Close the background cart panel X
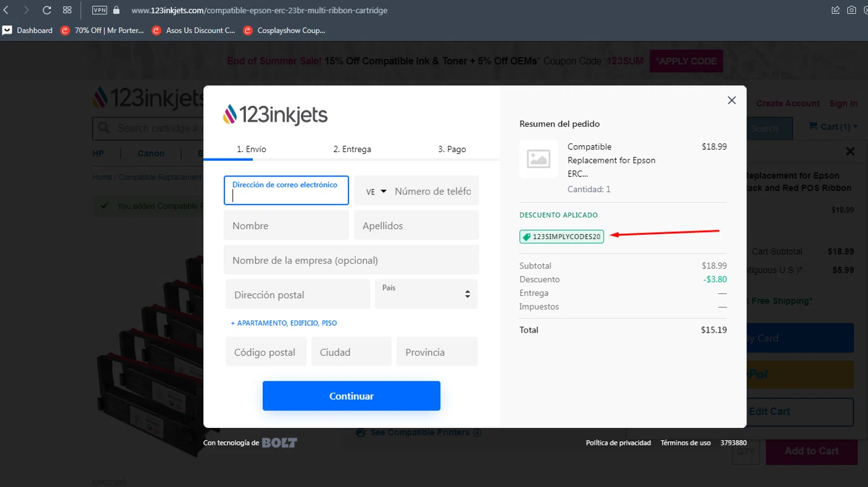The height and width of the screenshot is (487, 868). [x=850, y=152]
